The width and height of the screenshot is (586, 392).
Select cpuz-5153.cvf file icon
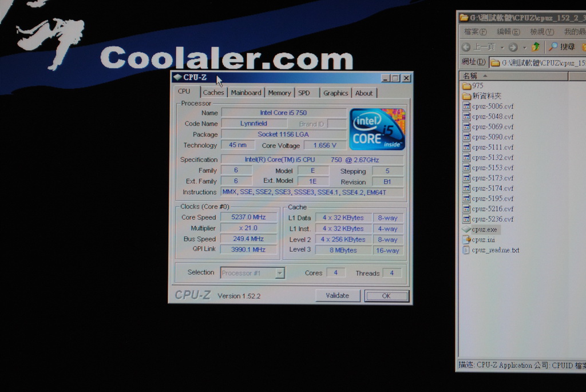(466, 168)
